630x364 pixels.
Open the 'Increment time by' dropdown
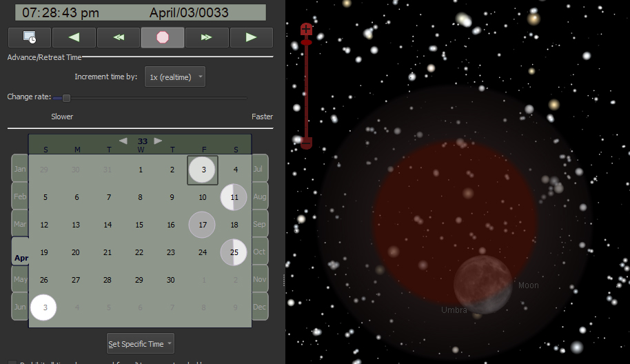(x=175, y=77)
